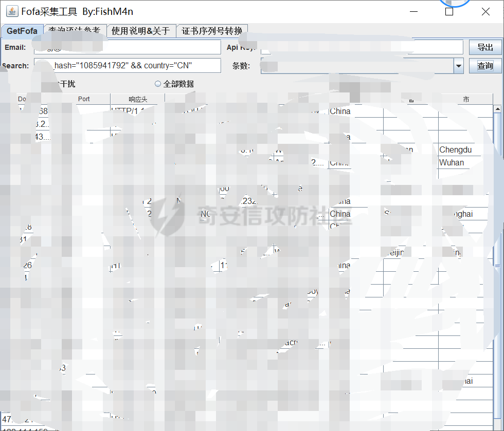Click the 响应头 column header
Viewport: 504px width, 431px height.
coord(138,99)
